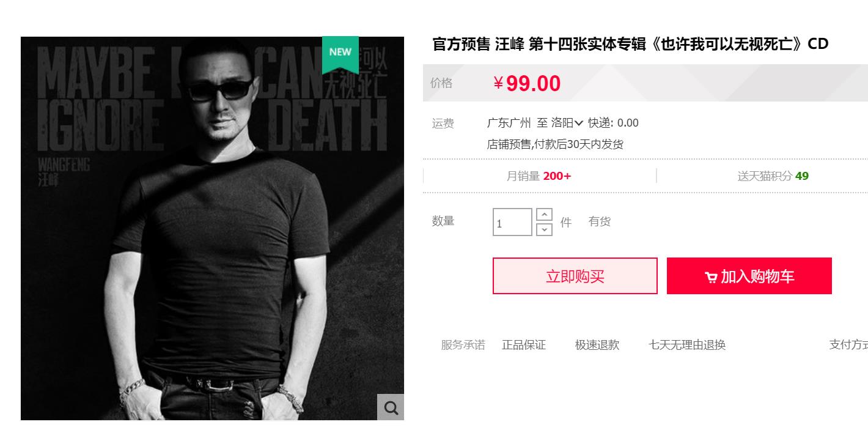Click 七天无理由退换 return policy link
This screenshot has width=868, height=430.
point(687,345)
